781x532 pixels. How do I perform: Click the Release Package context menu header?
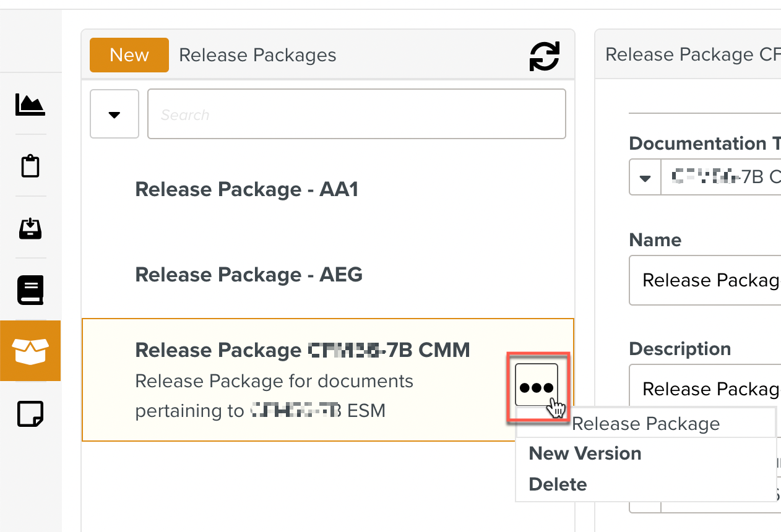pyautogui.click(x=645, y=424)
